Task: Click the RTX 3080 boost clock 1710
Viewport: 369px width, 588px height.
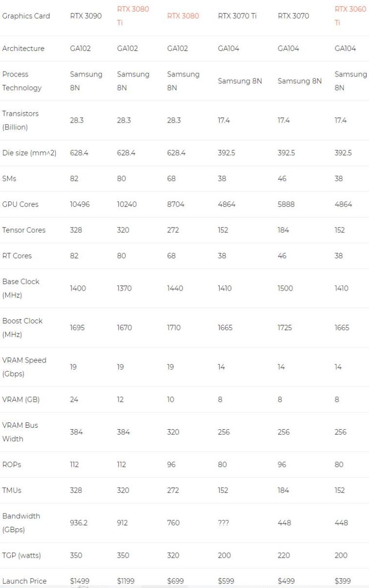Action: tap(174, 327)
